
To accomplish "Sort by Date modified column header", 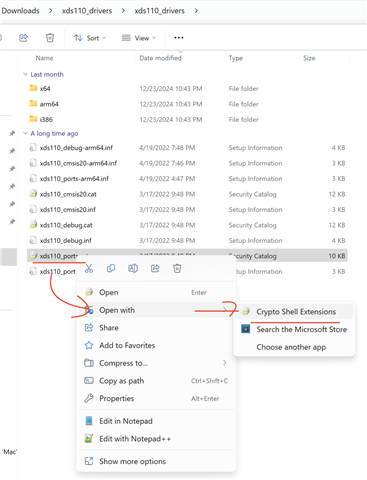I will pos(160,58).
